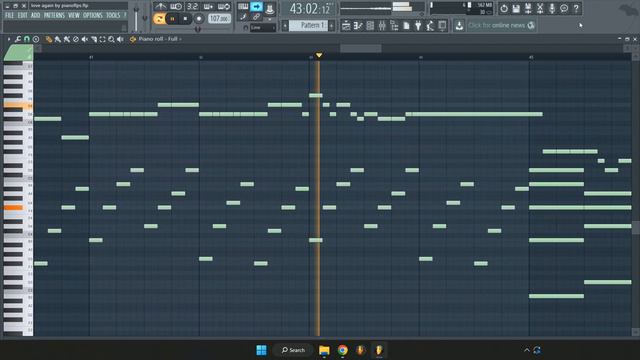Toggle the metronome
The image size is (640, 360).
(160, 7)
